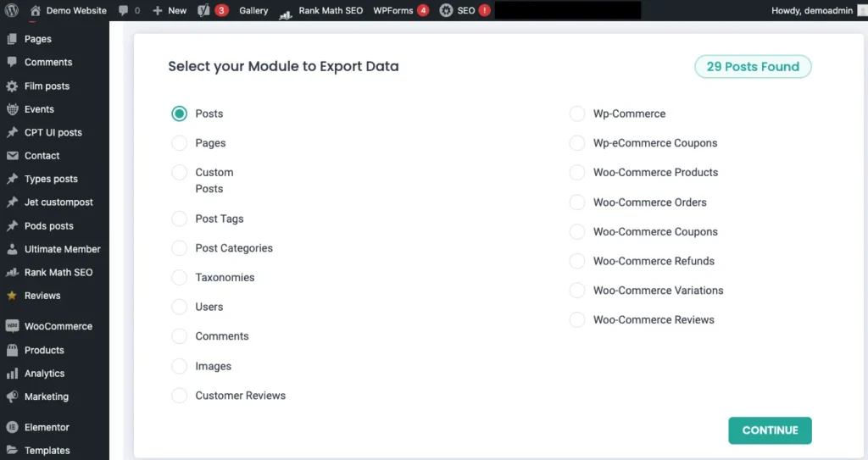This screenshot has height=460, width=868.
Task: Choose the Woo-Commerce Products radio option
Action: pyautogui.click(x=577, y=173)
